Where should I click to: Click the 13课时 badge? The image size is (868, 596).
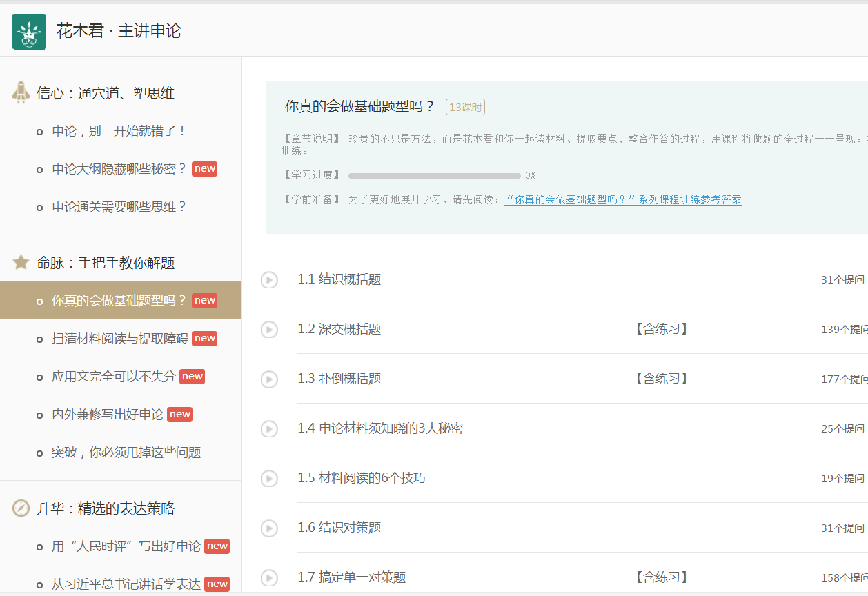pos(466,107)
